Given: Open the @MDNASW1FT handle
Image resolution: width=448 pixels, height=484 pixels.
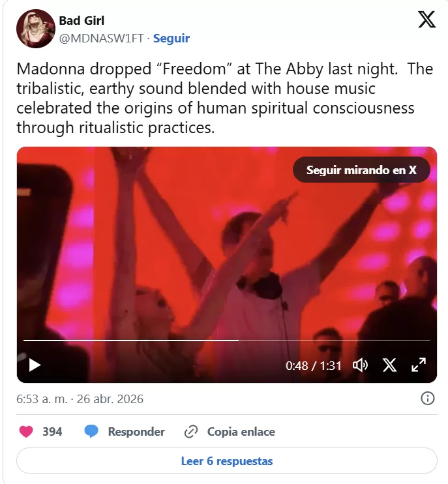Looking at the screenshot, I should (x=102, y=38).
